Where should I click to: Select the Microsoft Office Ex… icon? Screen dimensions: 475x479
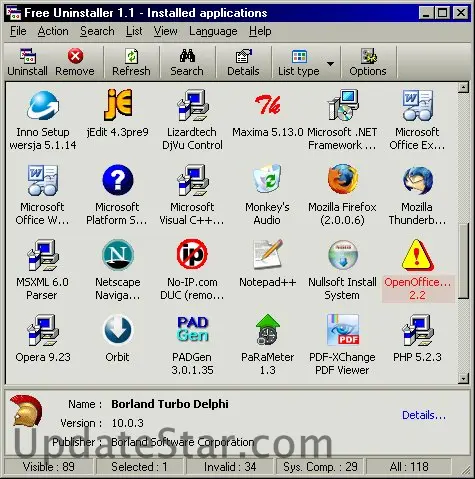pos(417,105)
